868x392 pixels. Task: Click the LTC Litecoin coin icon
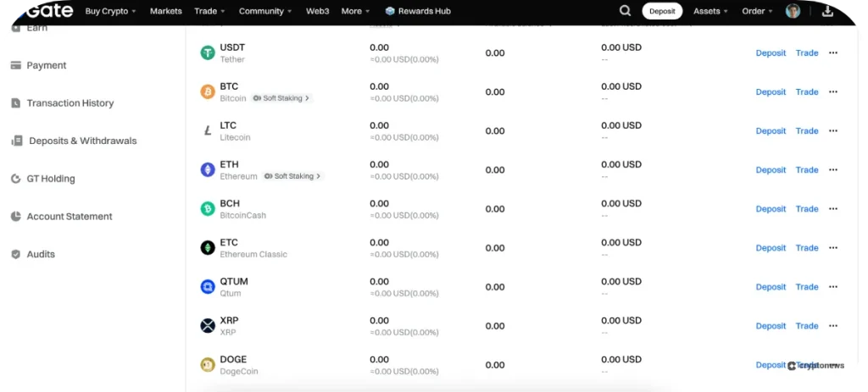(208, 131)
